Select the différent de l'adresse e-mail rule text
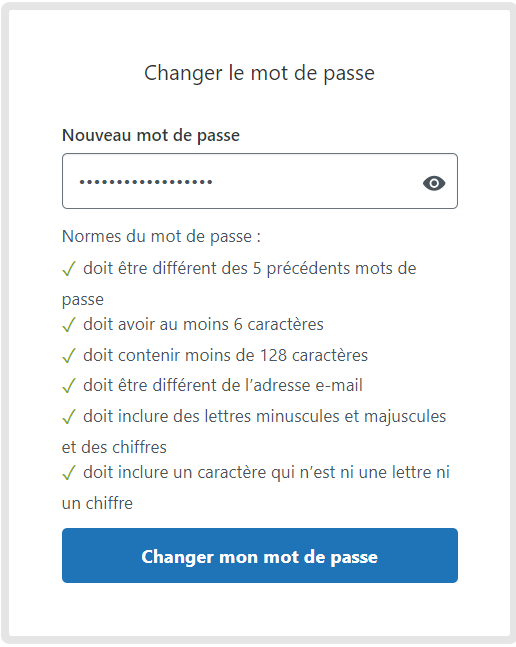The width and height of the screenshot is (516, 647). click(x=223, y=385)
